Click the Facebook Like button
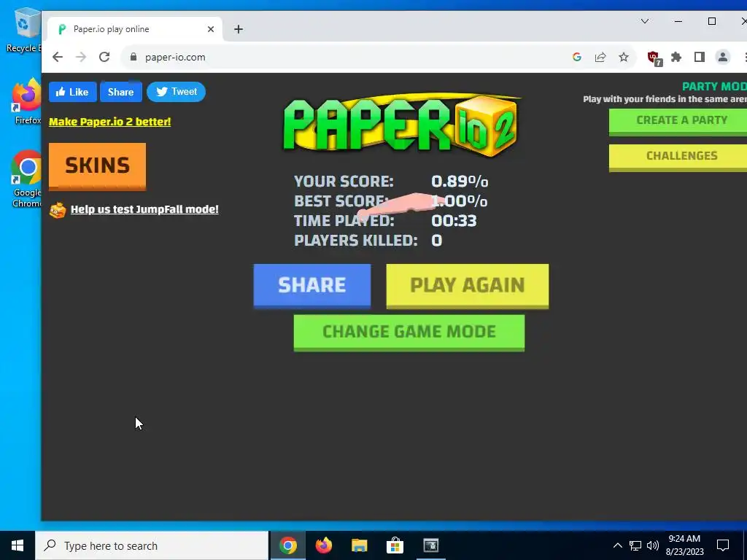This screenshot has width=747, height=560. 72,92
